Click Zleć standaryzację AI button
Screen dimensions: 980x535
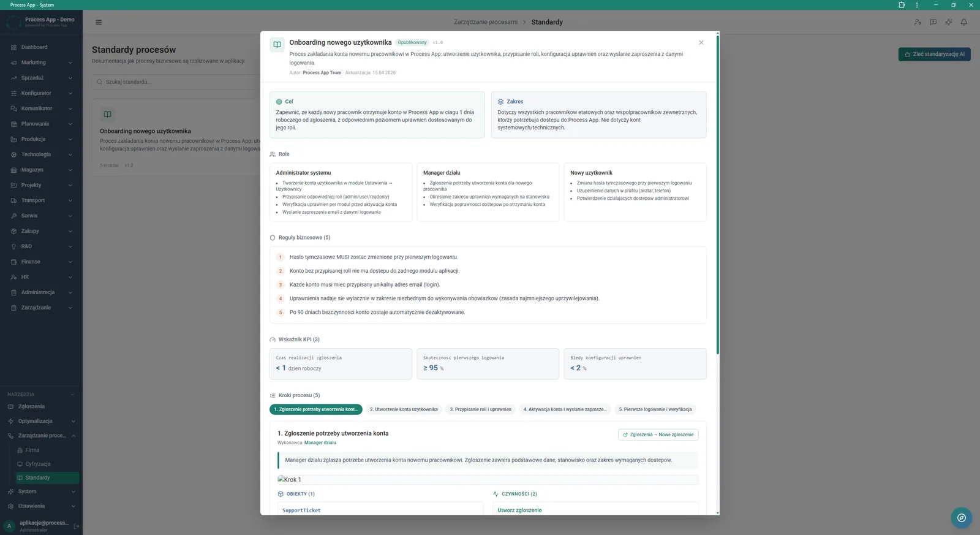(x=934, y=54)
